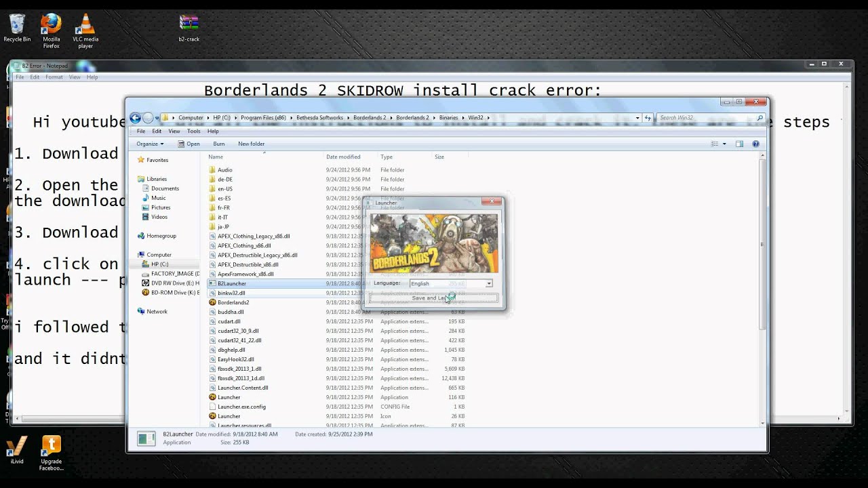Open the view options dropdown arrow
Image resolution: width=868 pixels, height=488 pixels.
[724, 144]
